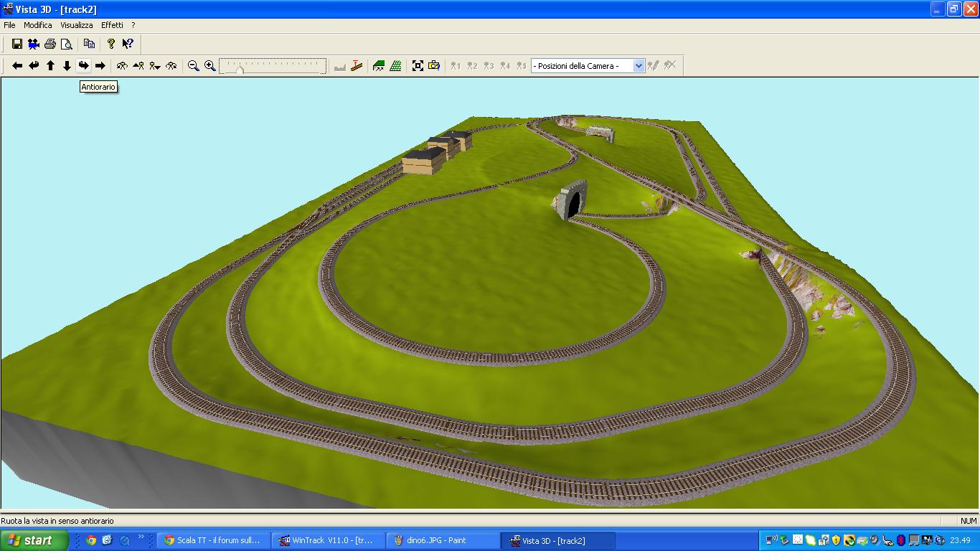Click the green terrain surface icon
This screenshot has width=980, height=551.
click(x=379, y=66)
